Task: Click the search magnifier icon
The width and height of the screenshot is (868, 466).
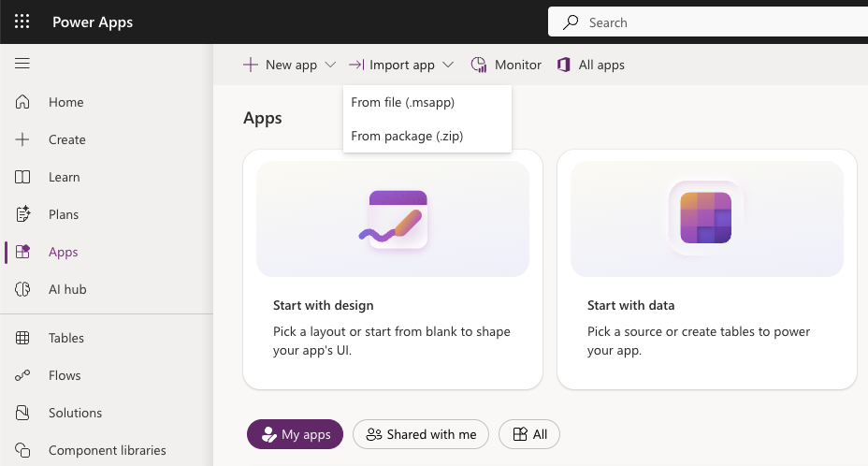Action: pos(571,22)
